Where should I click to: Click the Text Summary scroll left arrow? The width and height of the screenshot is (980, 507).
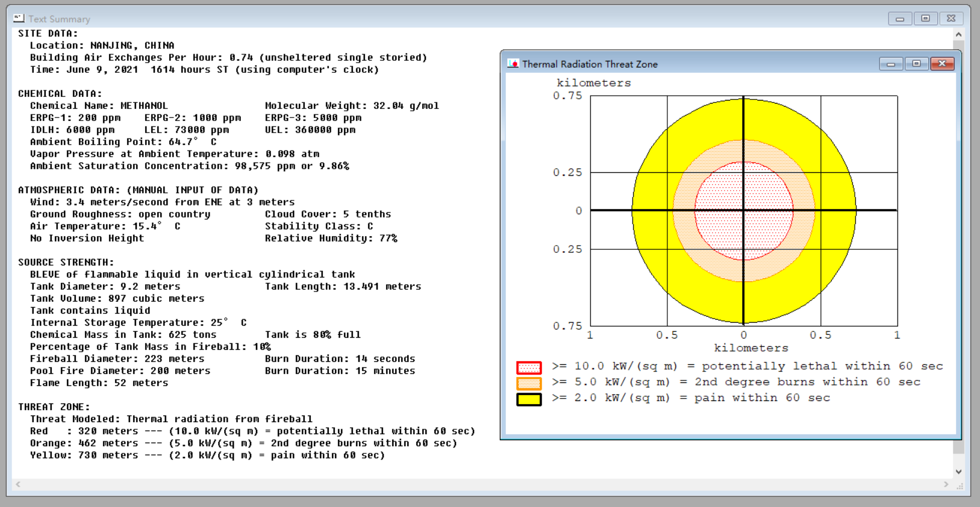[x=18, y=484]
